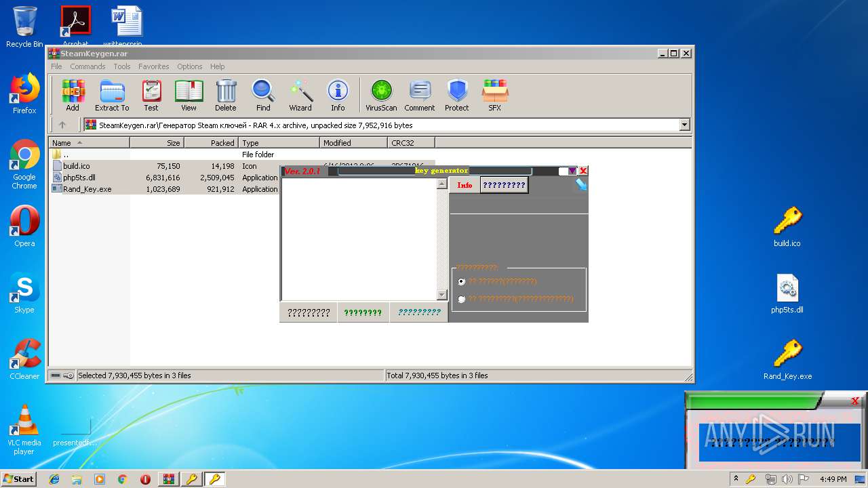Sort by the Name column header

coord(90,142)
